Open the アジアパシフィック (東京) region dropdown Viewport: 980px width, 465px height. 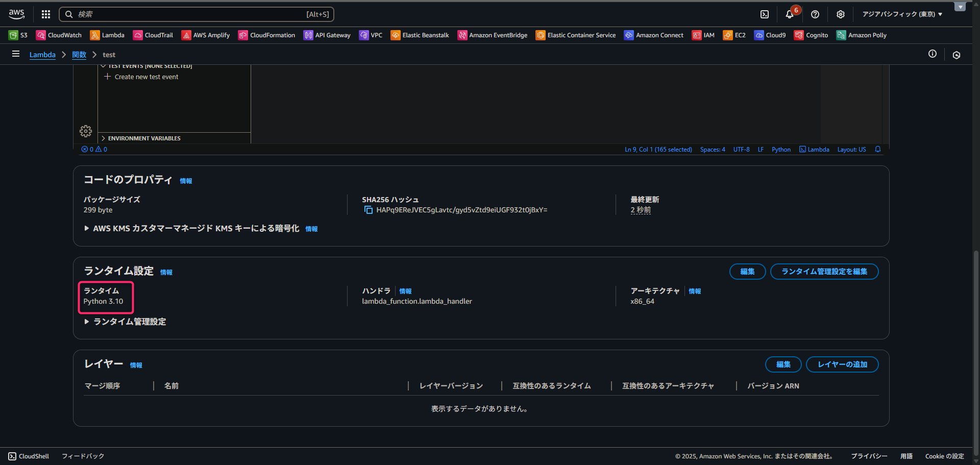(902, 14)
